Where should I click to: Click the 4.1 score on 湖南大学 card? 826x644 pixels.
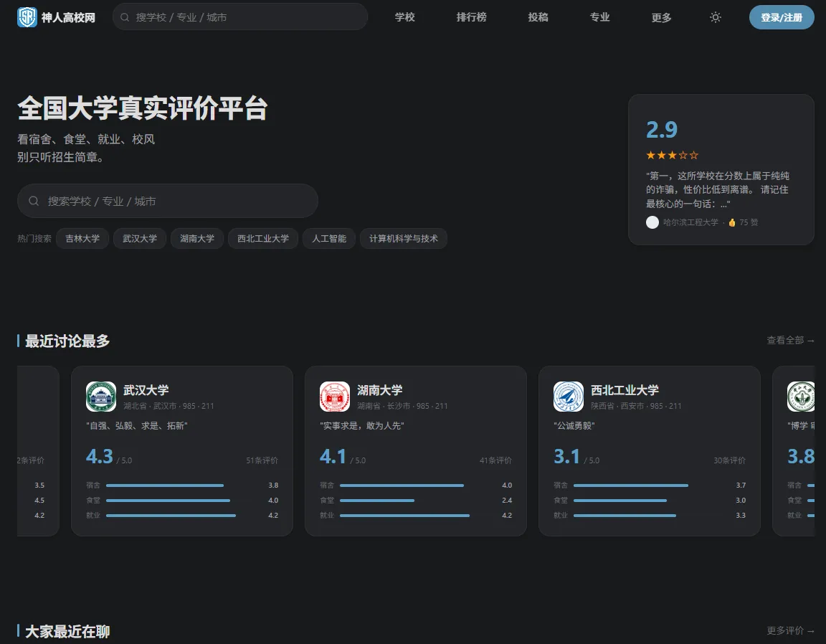coord(333,456)
